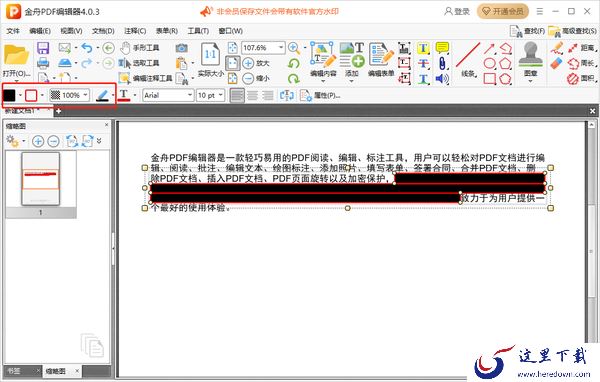This screenshot has height=382, width=600.
Task: Expand the Edit Content (编辑内容) dropdown
Action: pos(323,81)
